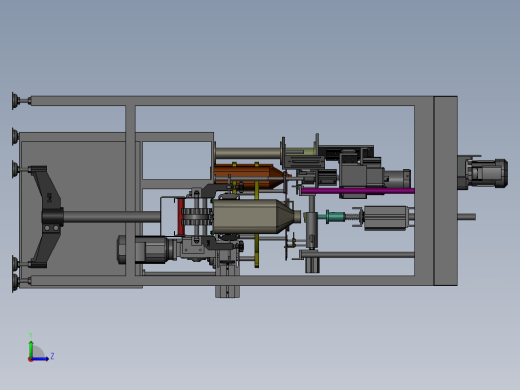Select the thick right end plate of the frame

coord(446,191)
